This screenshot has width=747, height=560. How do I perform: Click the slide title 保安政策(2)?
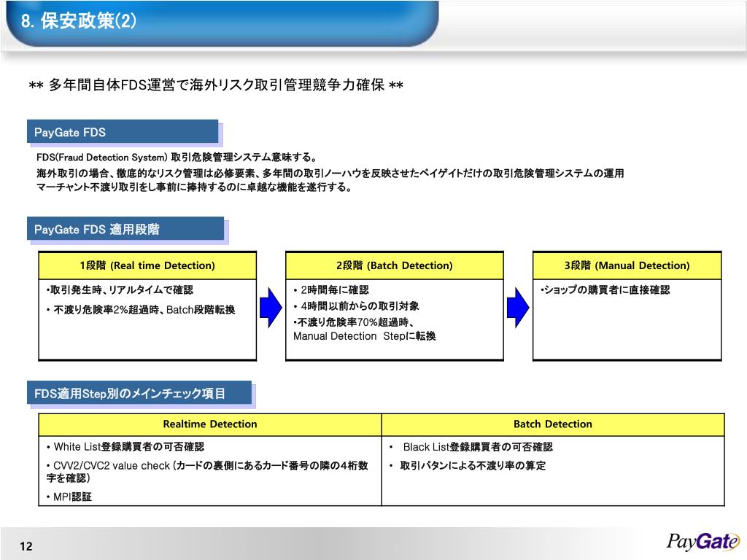click(79, 21)
